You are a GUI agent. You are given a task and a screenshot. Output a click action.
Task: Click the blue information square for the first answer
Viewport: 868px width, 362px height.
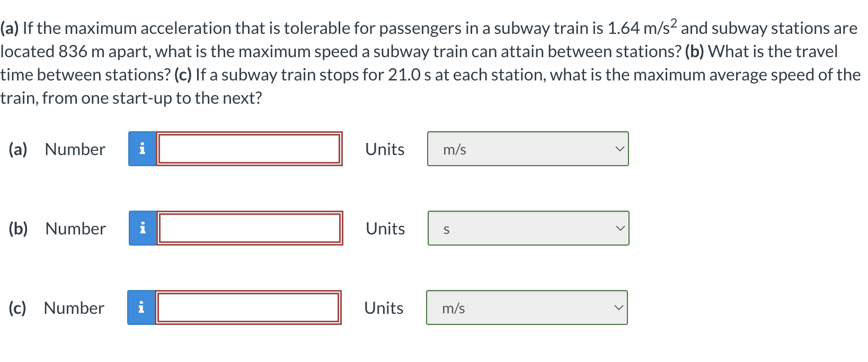pos(141,149)
